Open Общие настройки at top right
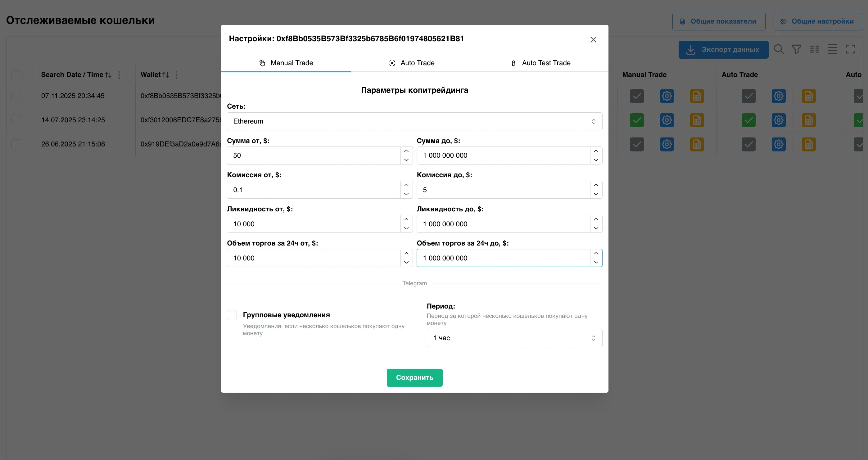This screenshot has width=868, height=460. (818, 21)
